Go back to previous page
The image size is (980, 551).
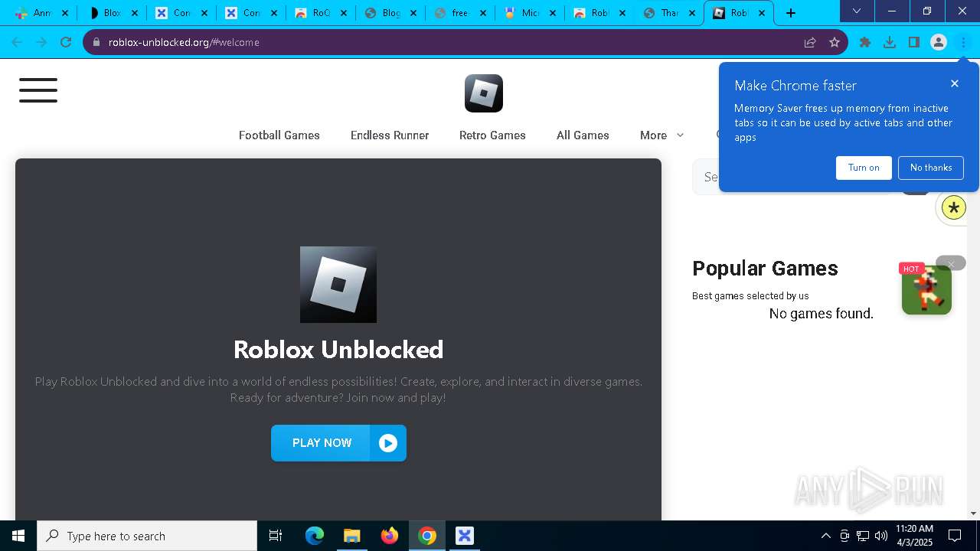pyautogui.click(x=17, y=42)
